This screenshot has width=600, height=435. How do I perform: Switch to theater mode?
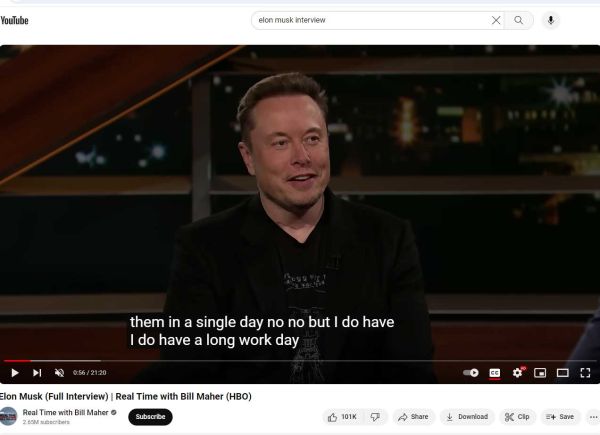click(x=562, y=373)
